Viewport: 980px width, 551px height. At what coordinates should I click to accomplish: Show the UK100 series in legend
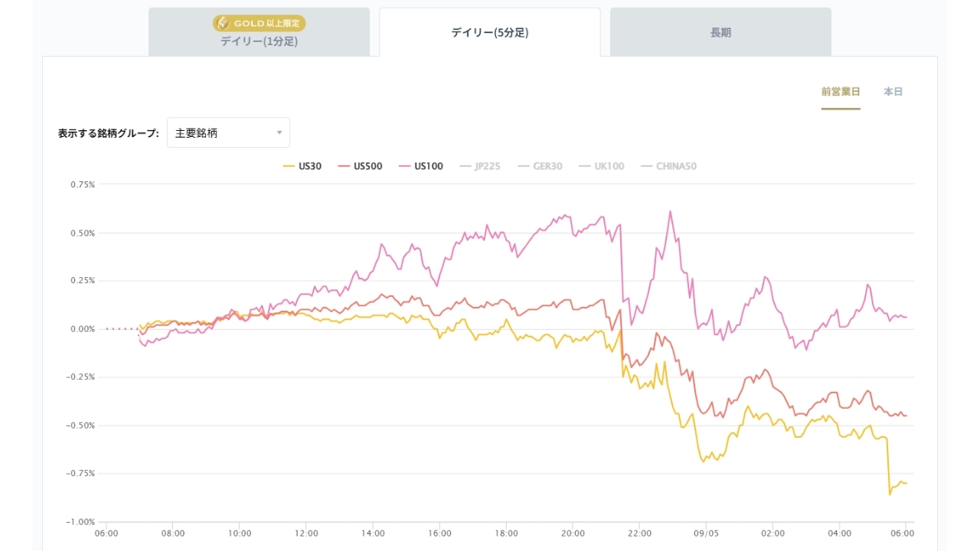coord(601,166)
